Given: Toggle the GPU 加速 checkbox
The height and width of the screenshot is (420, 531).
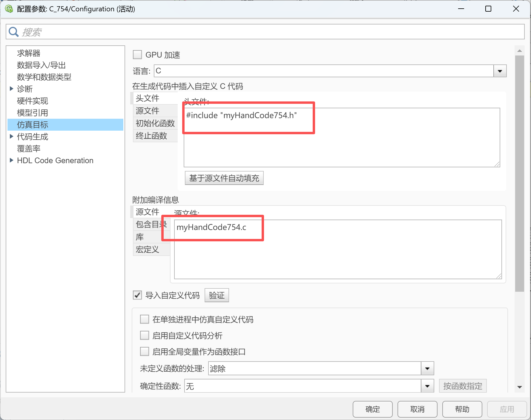Looking at the screenshot, I should (x=137, y=55).
